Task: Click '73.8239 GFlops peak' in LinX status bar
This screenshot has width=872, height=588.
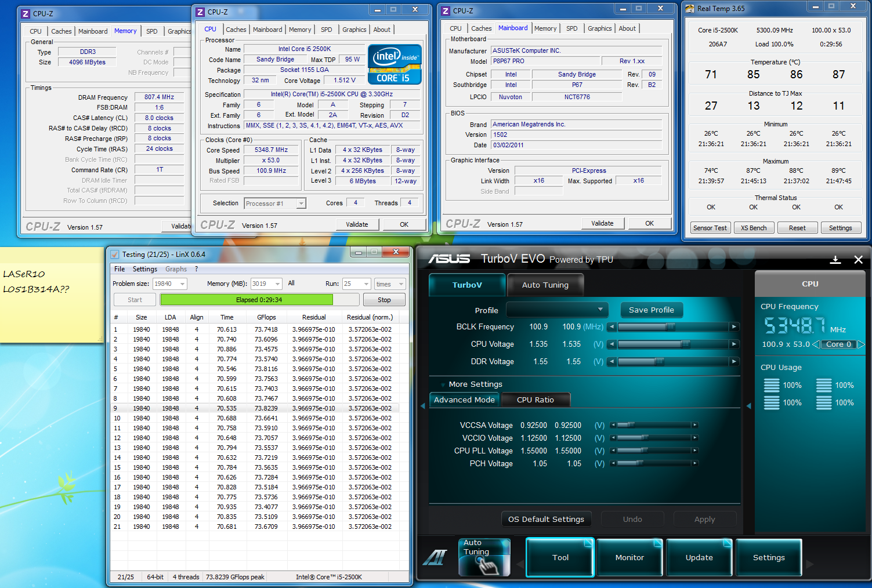Action: point(235,577)
